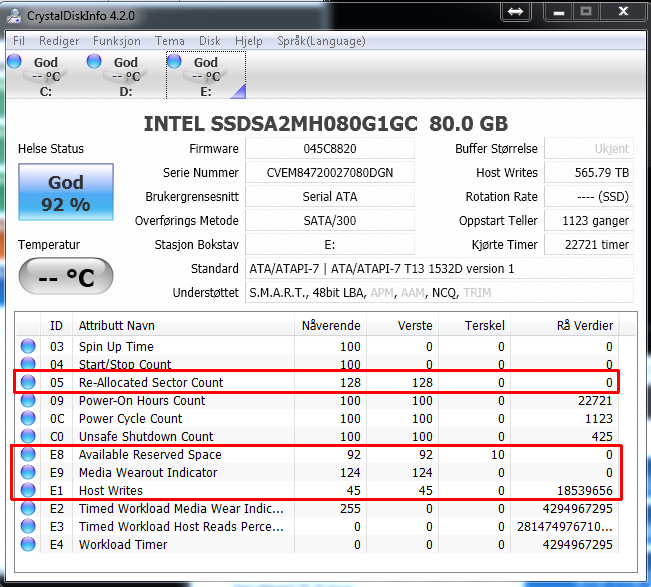Click the Timed Workload Host Reads Perce... name
Screen dimensions: 651x587
point(181,526)
